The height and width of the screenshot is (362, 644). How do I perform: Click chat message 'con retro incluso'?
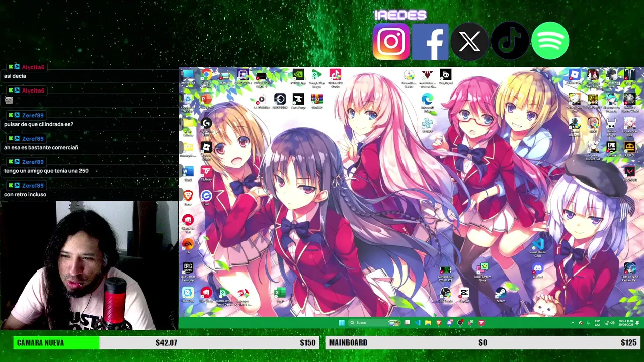[x=25, y=194]
